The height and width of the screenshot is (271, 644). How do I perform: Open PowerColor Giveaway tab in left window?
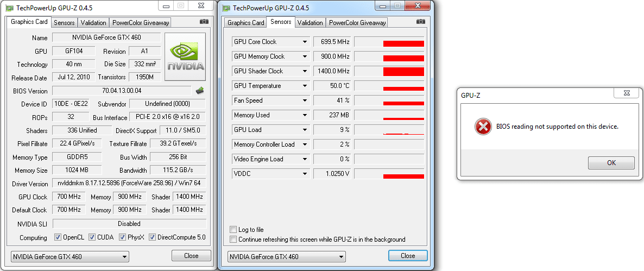[x=140, y=23]
